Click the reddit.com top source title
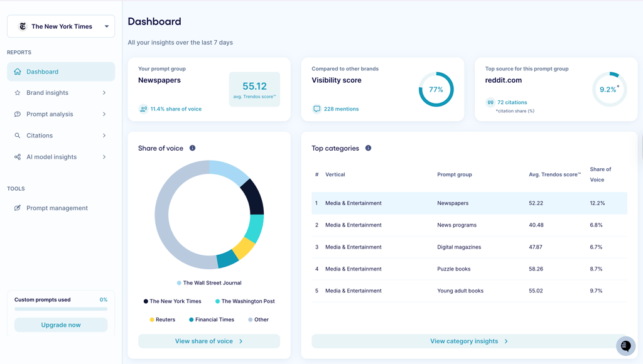 (503, 80)
